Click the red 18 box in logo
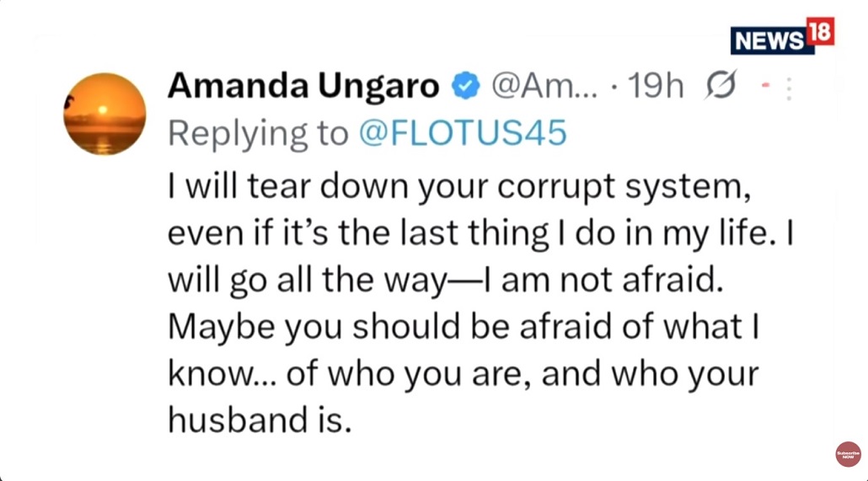868x481 pixels. click(820, 32)
